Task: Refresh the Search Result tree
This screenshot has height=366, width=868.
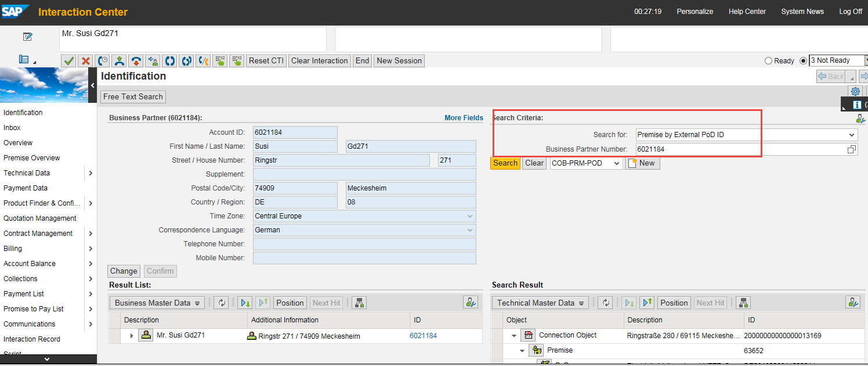Action: [x=606, y=303]
